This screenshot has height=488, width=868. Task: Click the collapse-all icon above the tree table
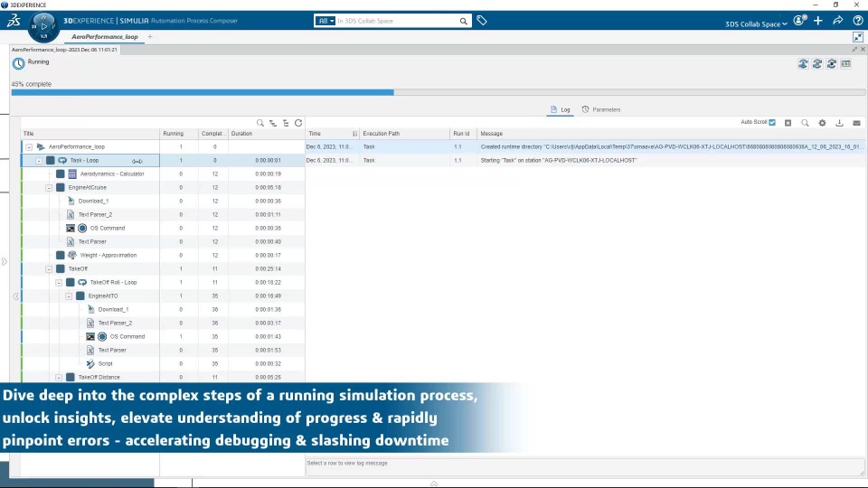286,123
